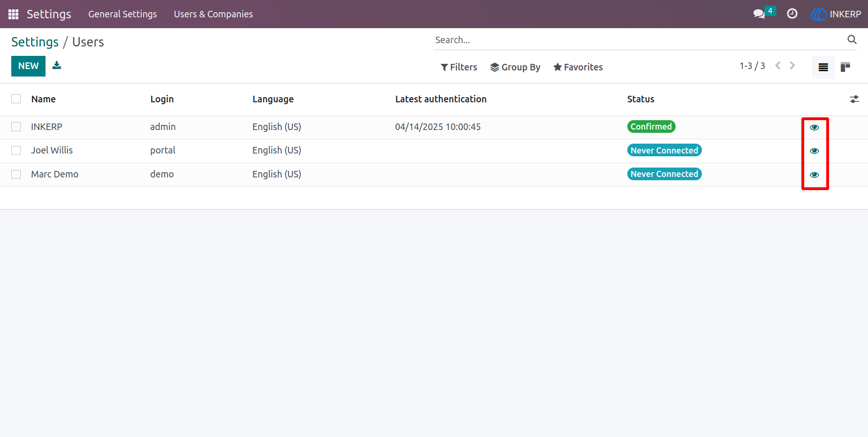Open optional columns adjust icon
Viewport: 868px width, 437px height.
coord(854,99)
